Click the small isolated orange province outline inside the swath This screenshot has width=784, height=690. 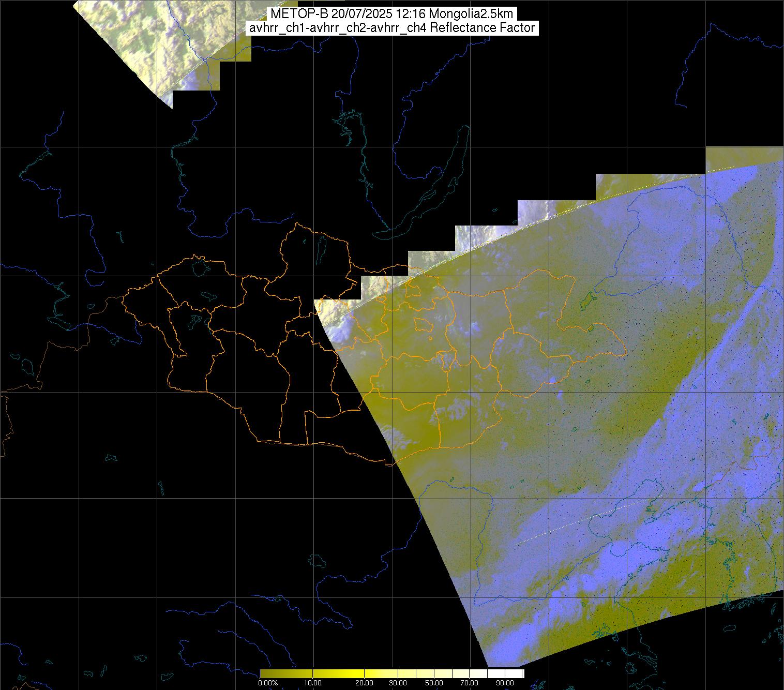pyautogui.click(x=423, y=325)
